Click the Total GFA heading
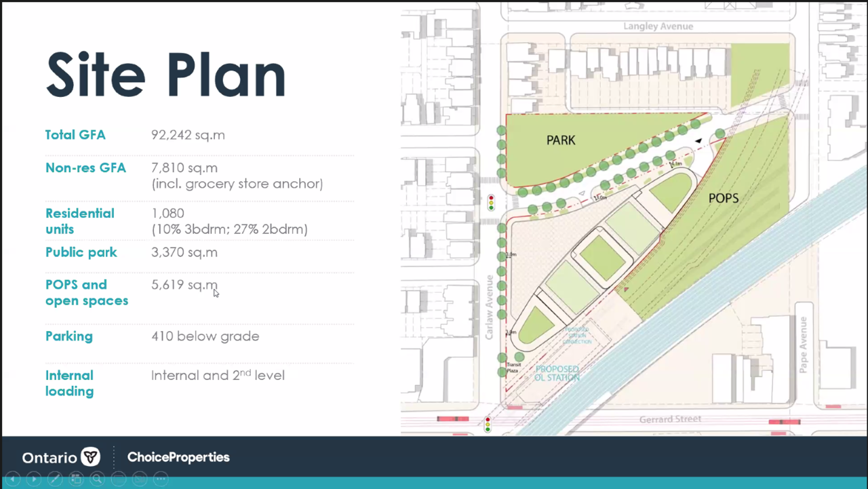The image size is (868, 489). (75, 135)
